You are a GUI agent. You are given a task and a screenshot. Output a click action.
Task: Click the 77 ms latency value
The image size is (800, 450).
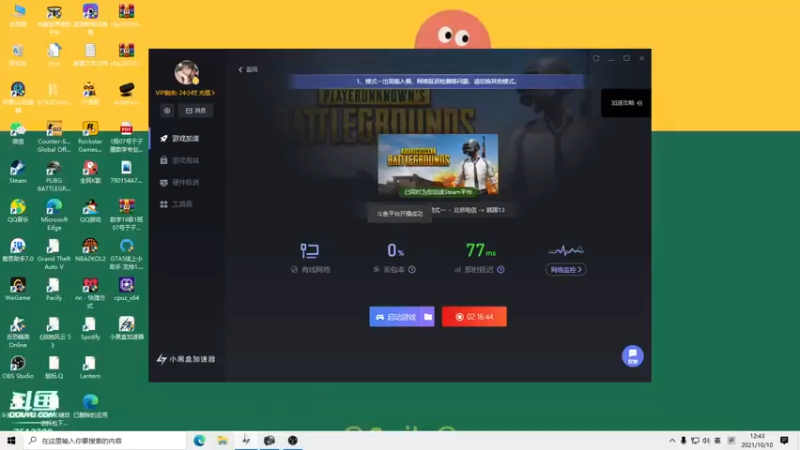point(480,251)
